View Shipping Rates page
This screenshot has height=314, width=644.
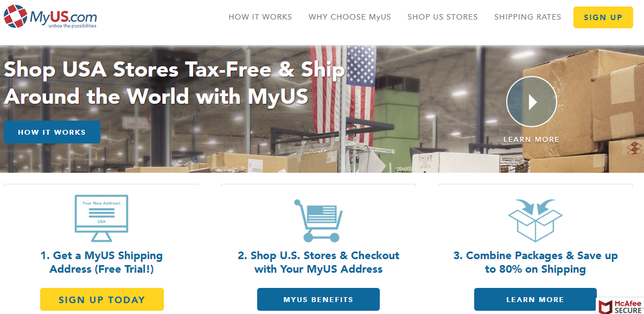[x=528, y=17]
